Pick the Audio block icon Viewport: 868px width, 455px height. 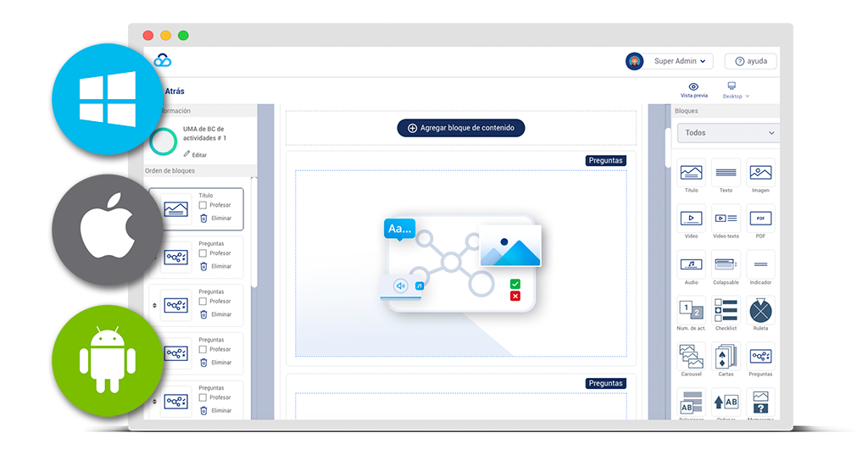(691, 264)
